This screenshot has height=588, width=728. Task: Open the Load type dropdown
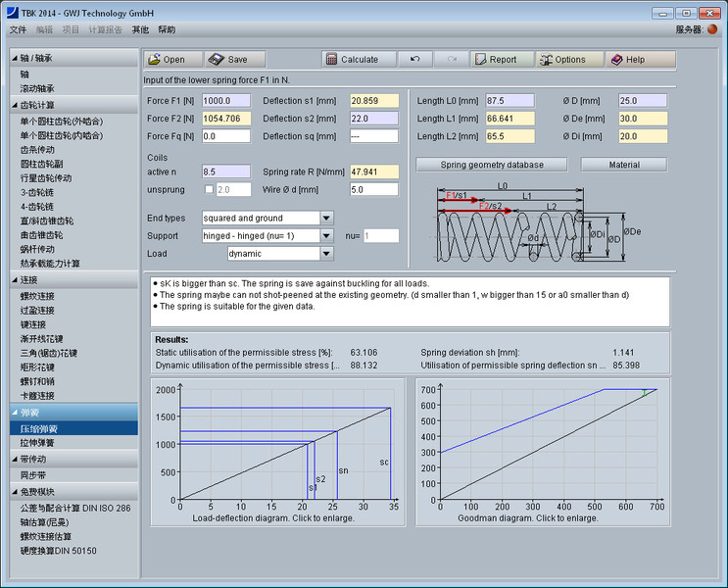point(326,254)
